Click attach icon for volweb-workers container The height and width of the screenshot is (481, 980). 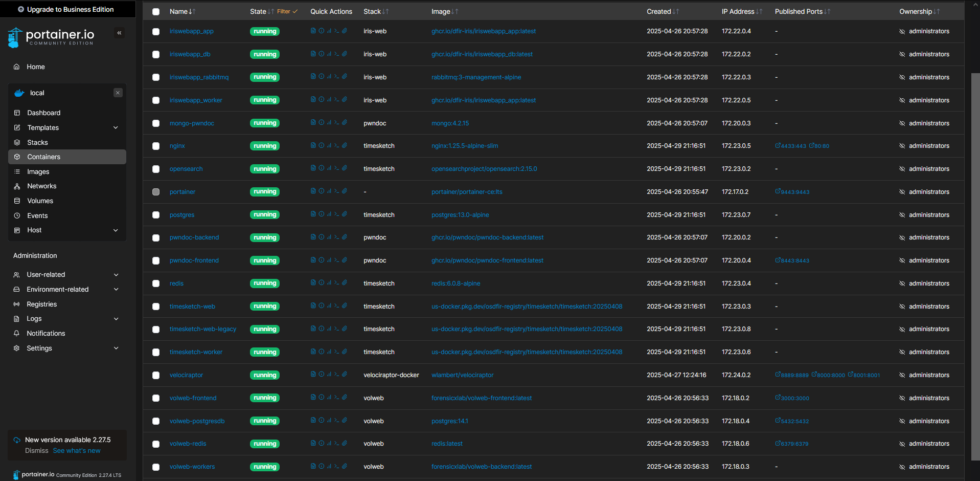coord(345,466)
